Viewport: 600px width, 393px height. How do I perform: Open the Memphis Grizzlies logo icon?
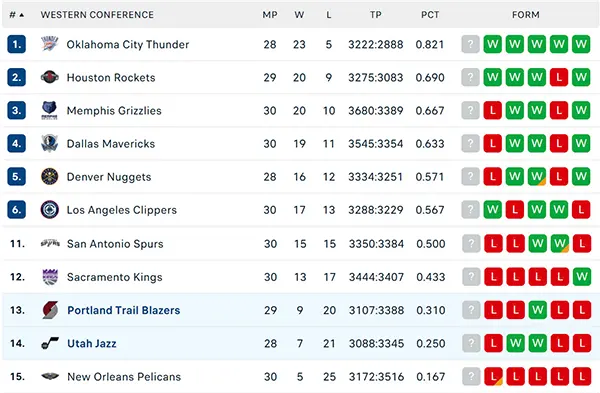pos(50,111)
